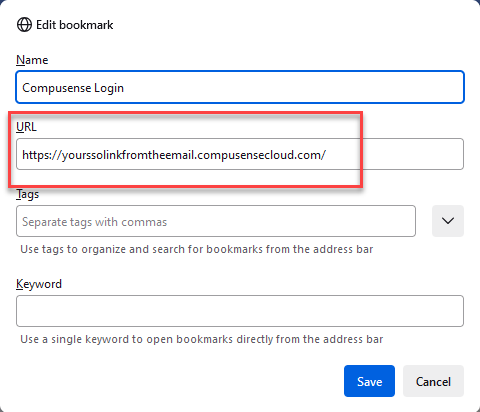Image resolution: width=480 pixels, height=412 pixels.
Task: Select the Name label
Action: (x=32, y=60)
